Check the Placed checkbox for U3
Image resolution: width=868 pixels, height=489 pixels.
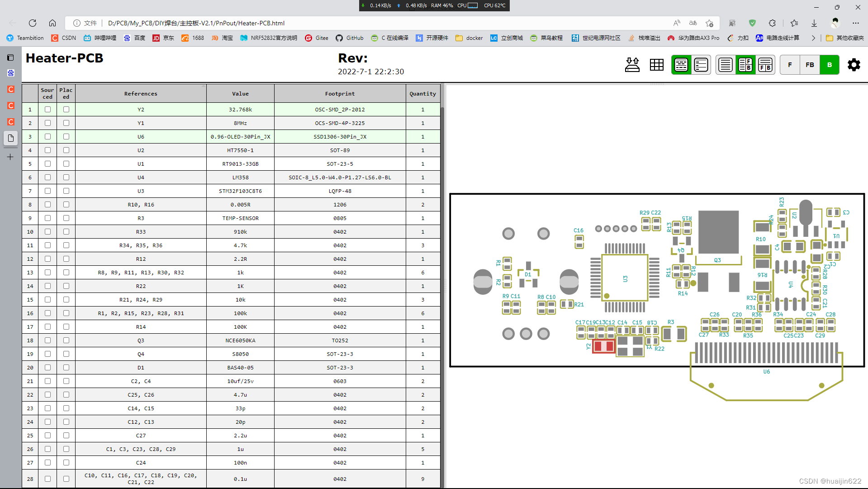pyautogui.click(x=66, y=191)
